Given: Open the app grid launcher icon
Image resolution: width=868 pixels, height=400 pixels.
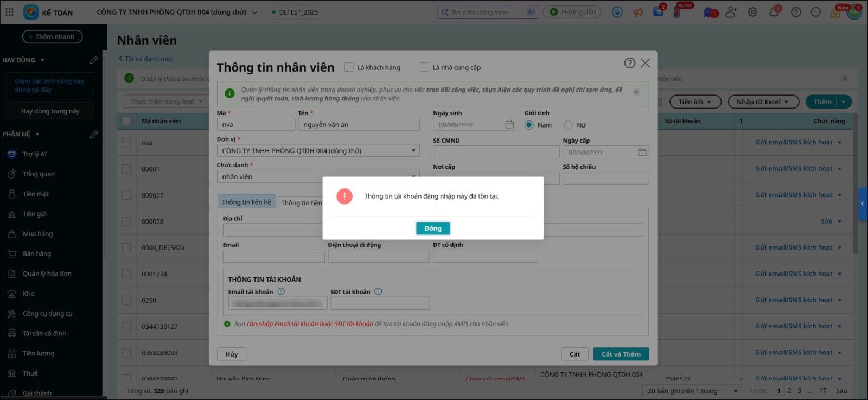Looking at the screenshot, I should point(9,12).
